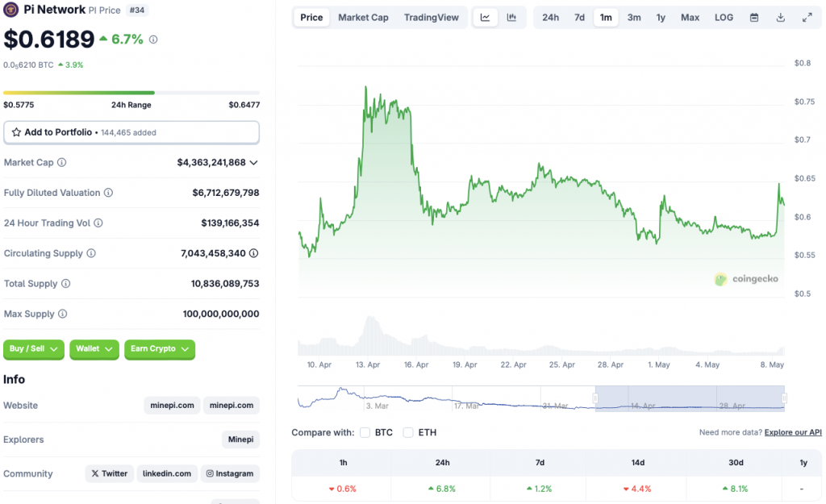Click the $139,166,354 trading volume value
This screenshot has height=504, width=826.
pos(230,223)
